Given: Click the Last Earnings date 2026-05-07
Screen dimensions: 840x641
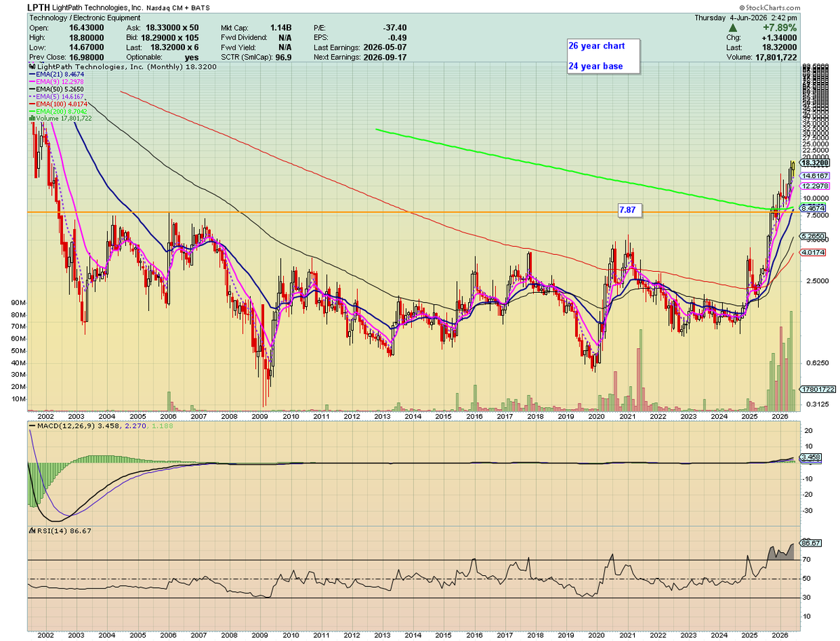Looking at the screenshot, I should (x=385, y=47).
